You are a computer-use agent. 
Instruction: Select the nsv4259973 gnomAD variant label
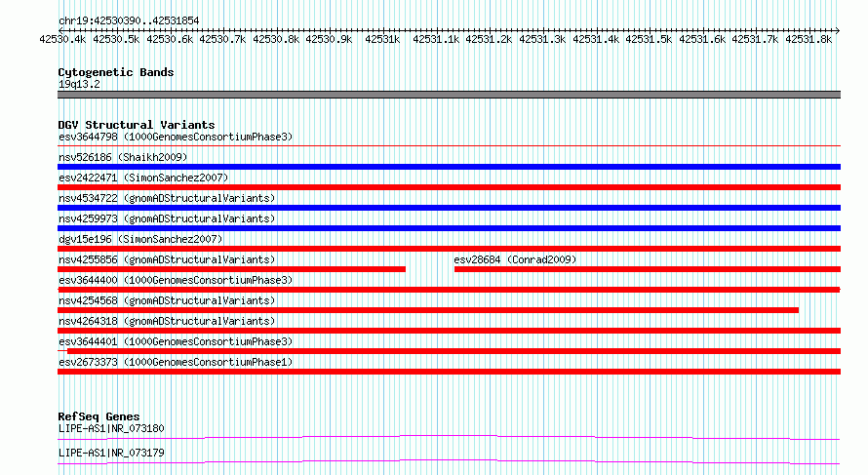coord(167,218)
